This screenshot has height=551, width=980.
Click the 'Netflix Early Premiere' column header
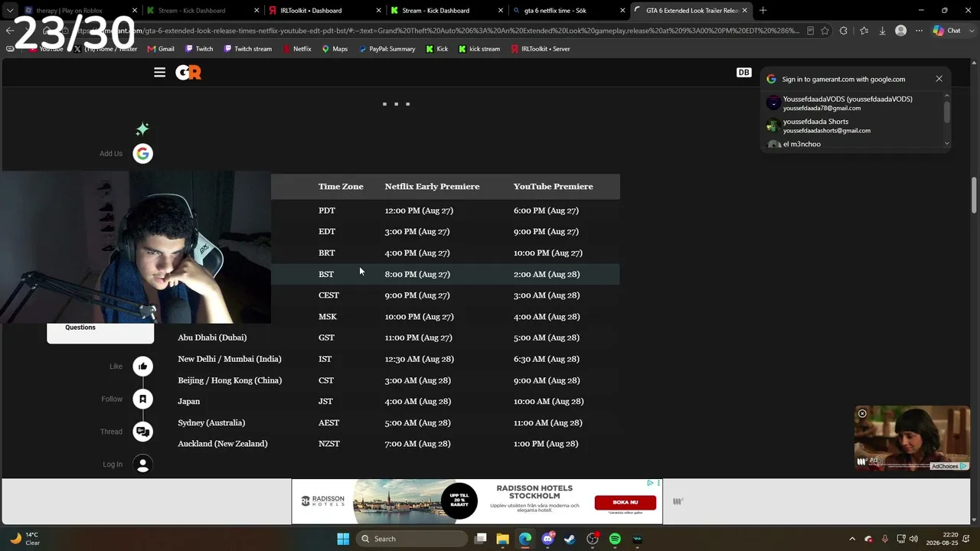coord(432,187)
